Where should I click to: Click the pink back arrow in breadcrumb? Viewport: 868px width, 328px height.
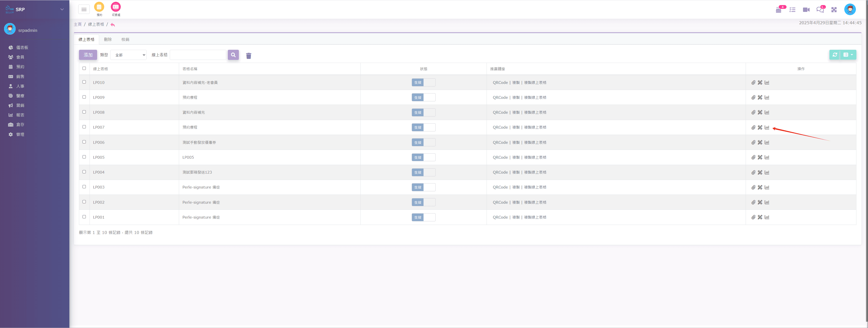(x=113, y=25)
